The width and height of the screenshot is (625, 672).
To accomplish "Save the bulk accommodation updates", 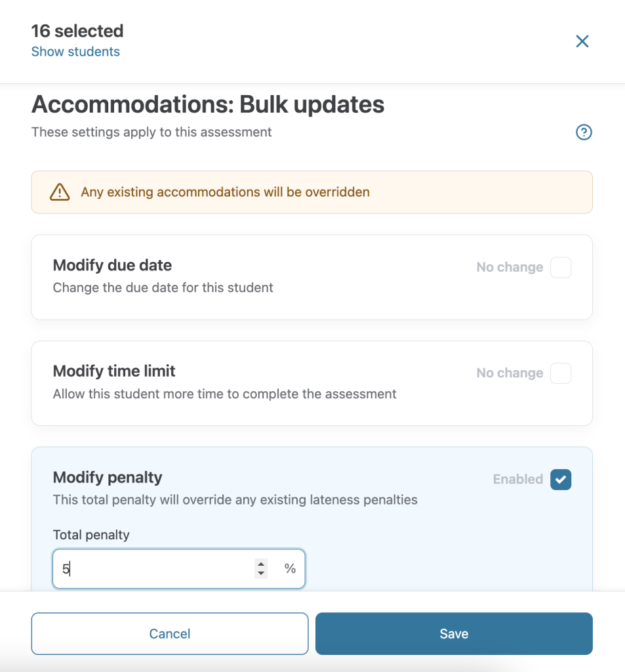I will tap(454, 633).
